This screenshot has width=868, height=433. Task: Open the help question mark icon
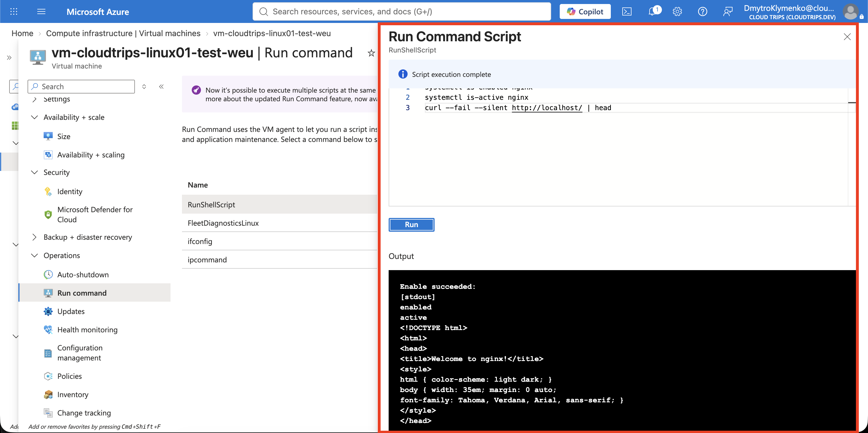(703, 11)
